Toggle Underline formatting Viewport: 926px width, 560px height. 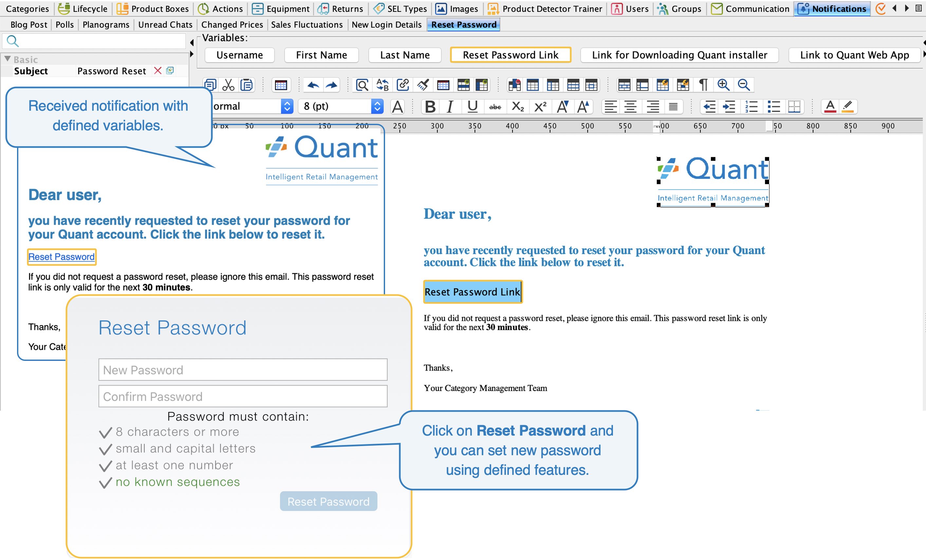point(472,107)
